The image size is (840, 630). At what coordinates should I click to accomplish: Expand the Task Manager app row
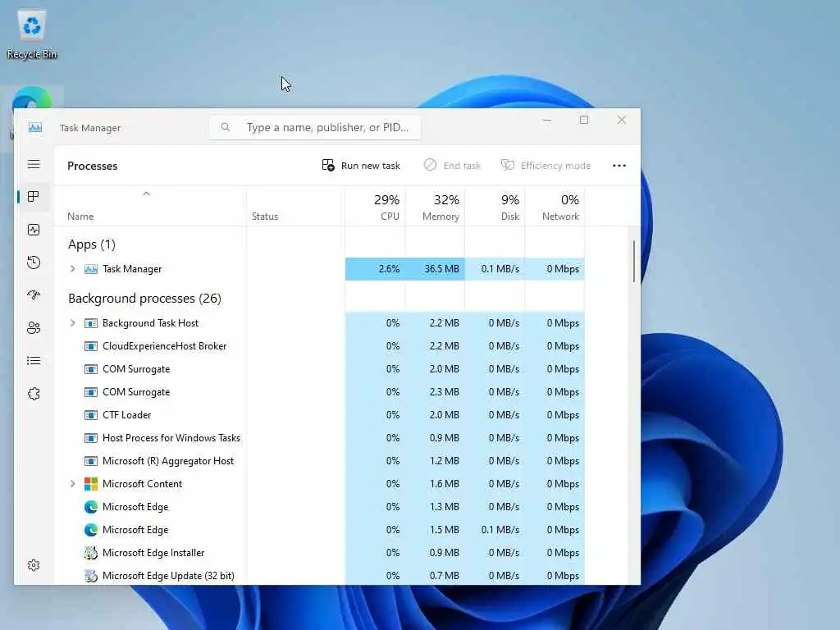pyautogui.click(x=73, y=269)
